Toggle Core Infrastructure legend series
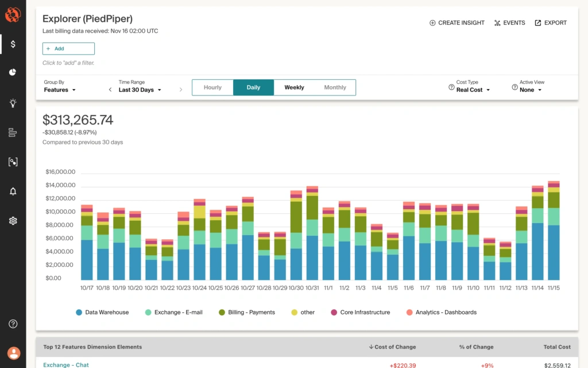Screen dimensions: 588x368 (361, 312)
